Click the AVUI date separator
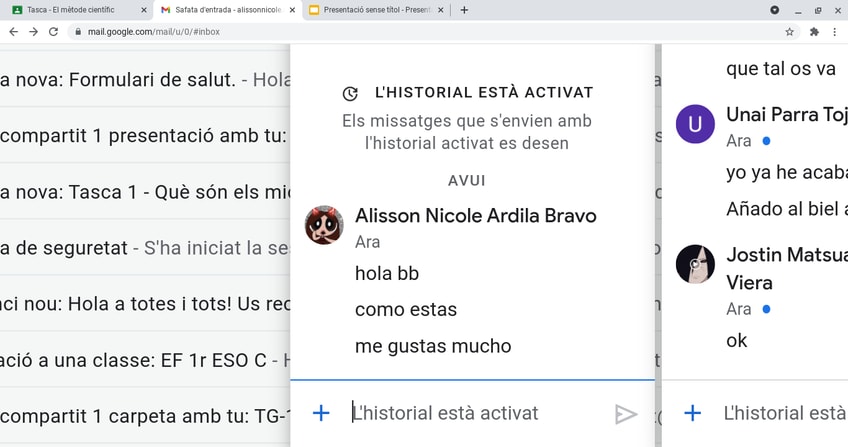 [x=467, y=181]
